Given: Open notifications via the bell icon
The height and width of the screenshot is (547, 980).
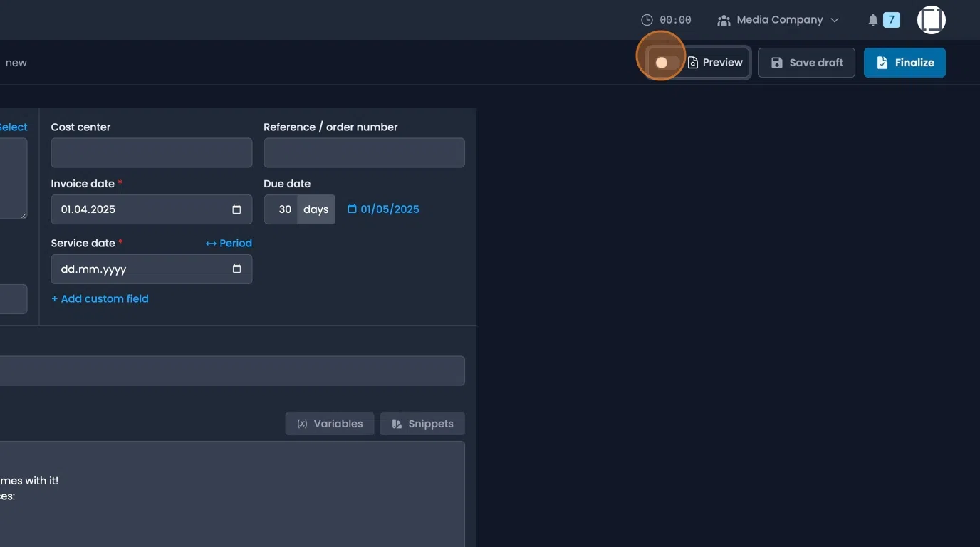Looking at the screenshot, I should pyautogui.click(x=872, y=19).
